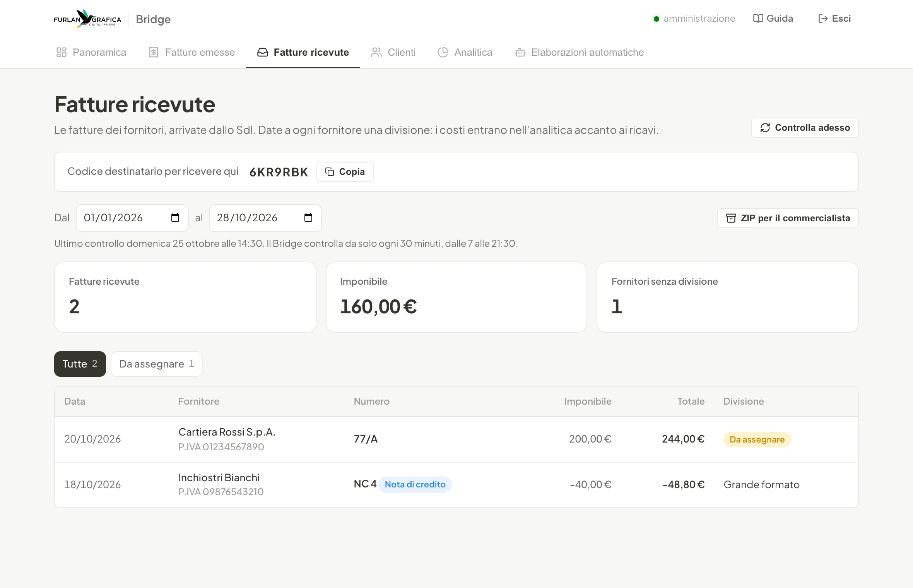This screenshot has width=913, height=588.
Task: Click the Fatture ricevute count card
Action: tap(185, 297)
